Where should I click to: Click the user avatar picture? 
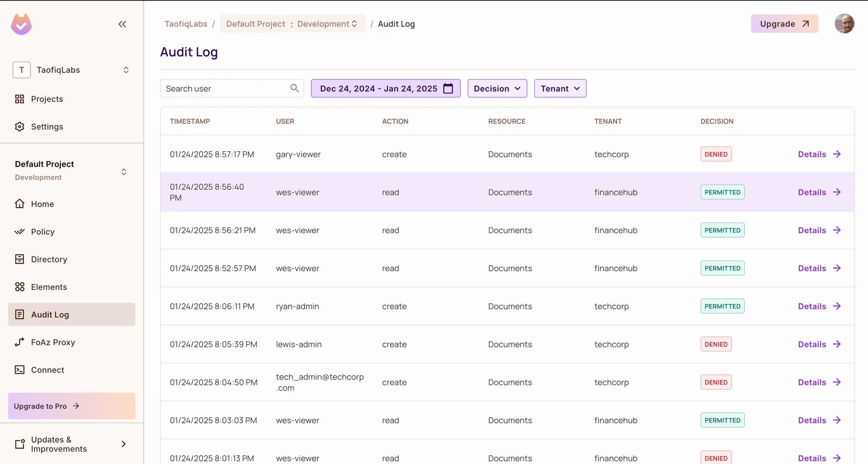(x=844, y=24)
